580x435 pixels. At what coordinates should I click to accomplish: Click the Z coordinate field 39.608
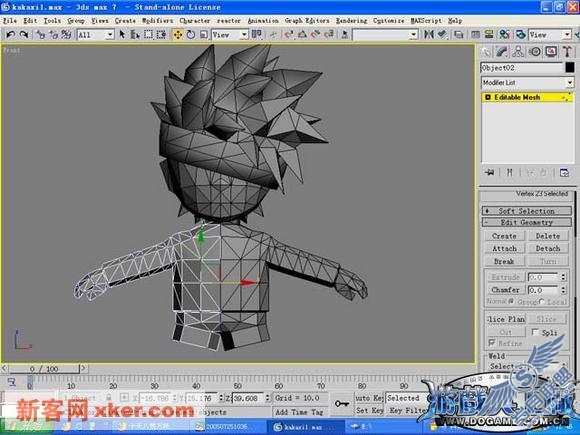pos(248,398)
